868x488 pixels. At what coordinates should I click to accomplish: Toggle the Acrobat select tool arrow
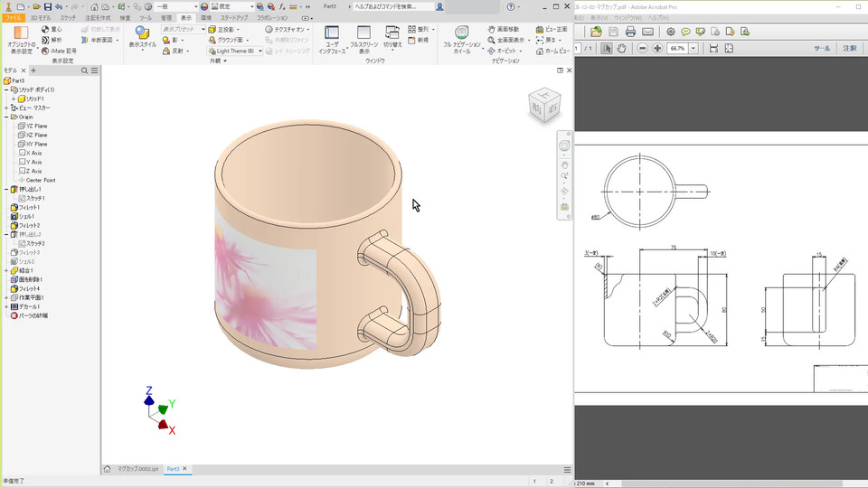point(607,48)
